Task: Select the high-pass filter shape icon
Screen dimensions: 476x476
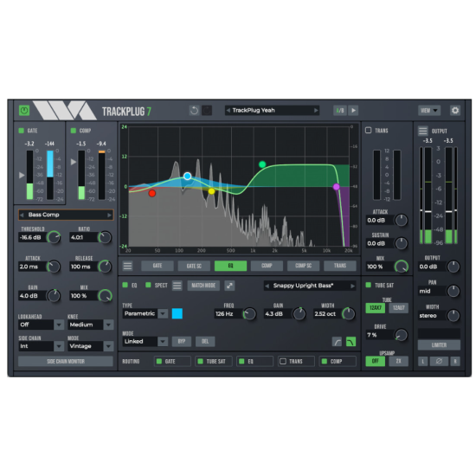Action: 337,342
